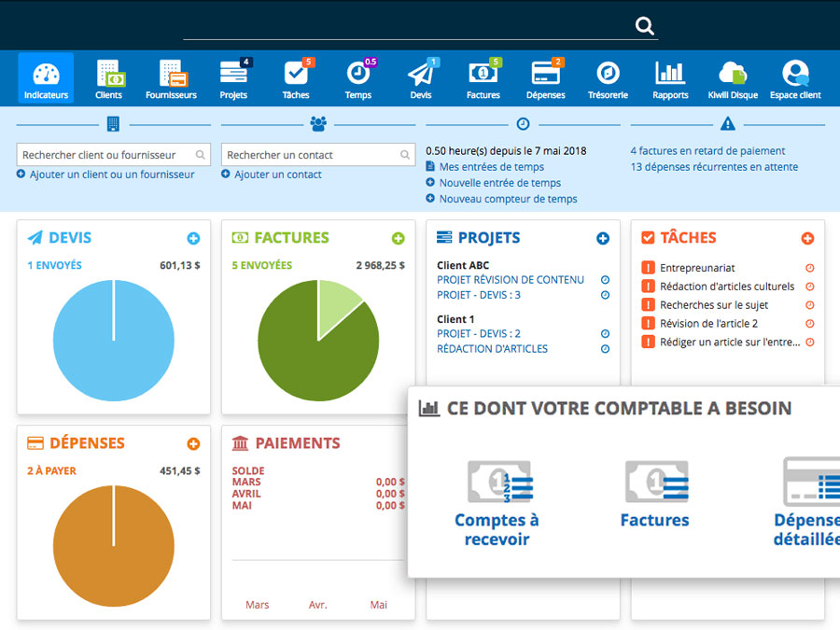This screenshot has height=630, width=840.
Task: Click the clock icon next to Entrepreunariat task
Action: coord(809,268)
